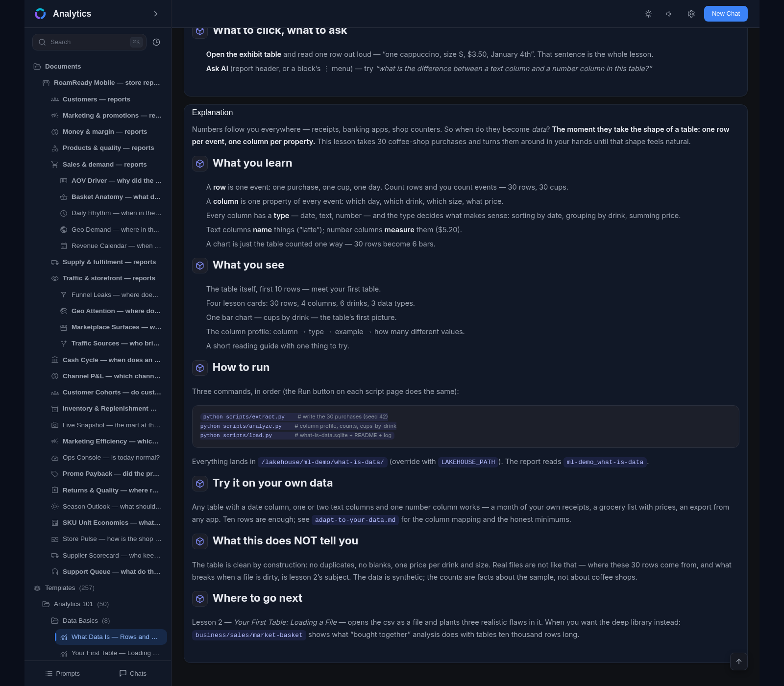Start a New Chat
The height and width of the screenshot is (686, 784).
(726, 14)
